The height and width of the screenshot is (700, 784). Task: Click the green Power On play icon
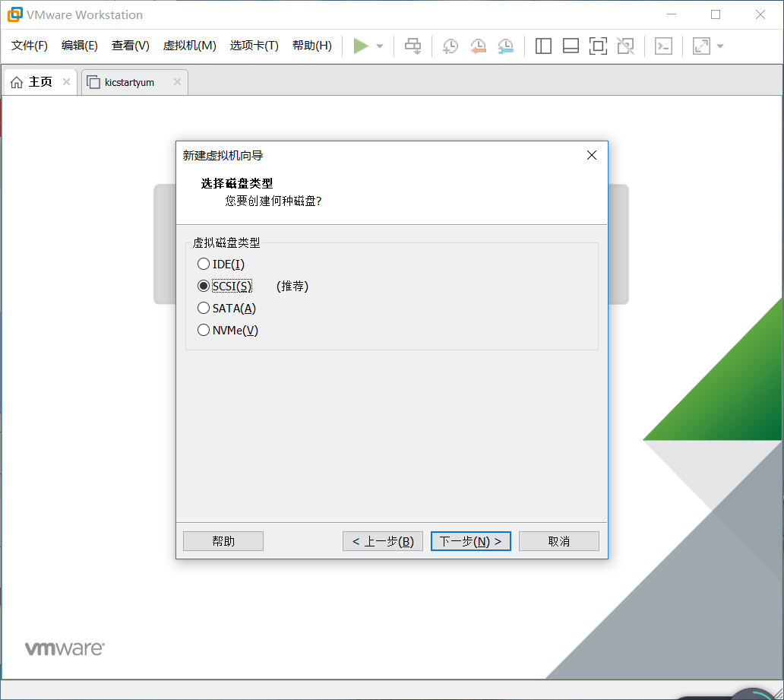361,46
